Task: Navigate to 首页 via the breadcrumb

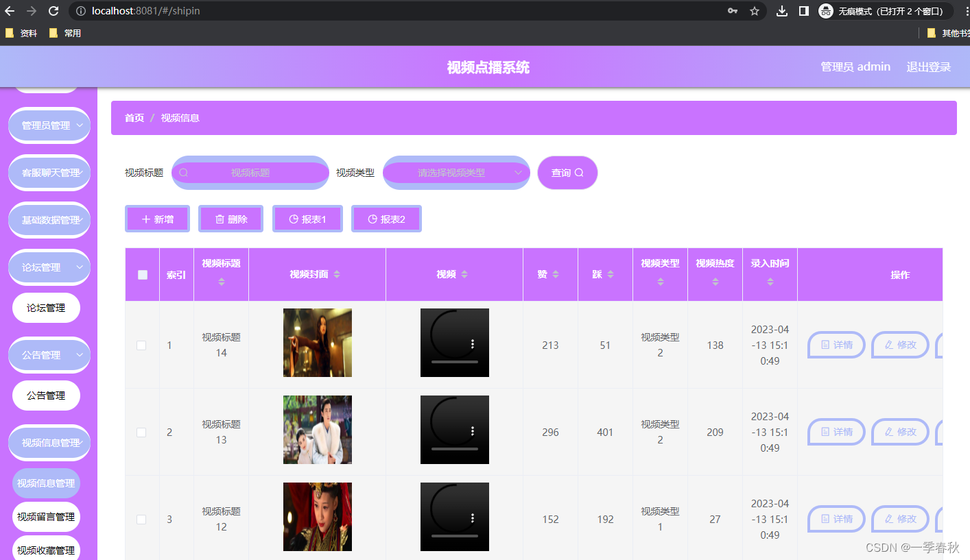Action: pyautogui.click(x=134, y=118)
